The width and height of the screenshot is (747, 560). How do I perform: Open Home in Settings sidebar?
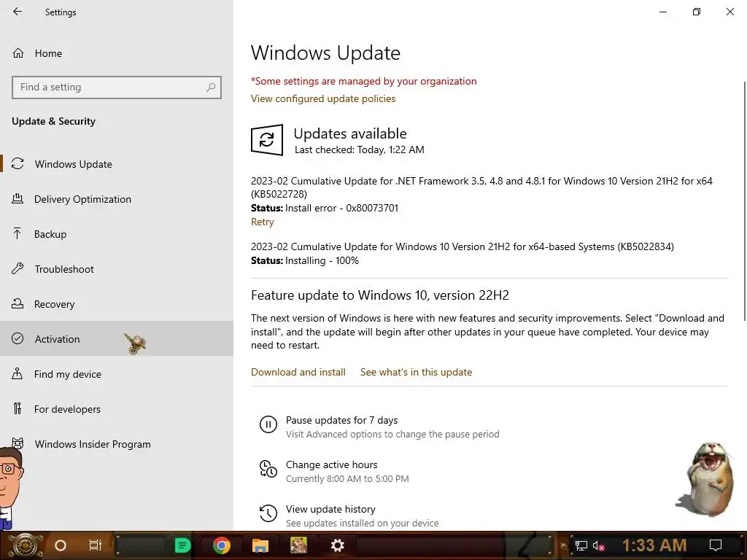tap(117, 53)
